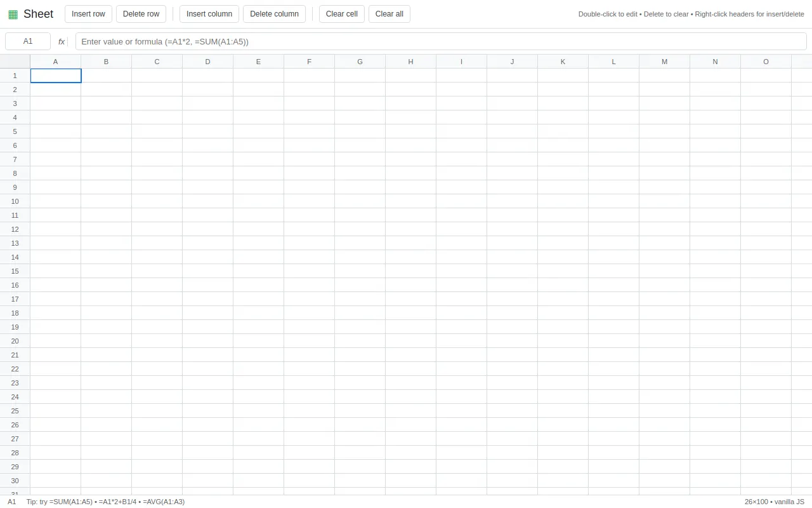Image resolution: width=812 pixels, height=508 pixels.
Task: Select row 5 header
Action: tap(15, 131)
